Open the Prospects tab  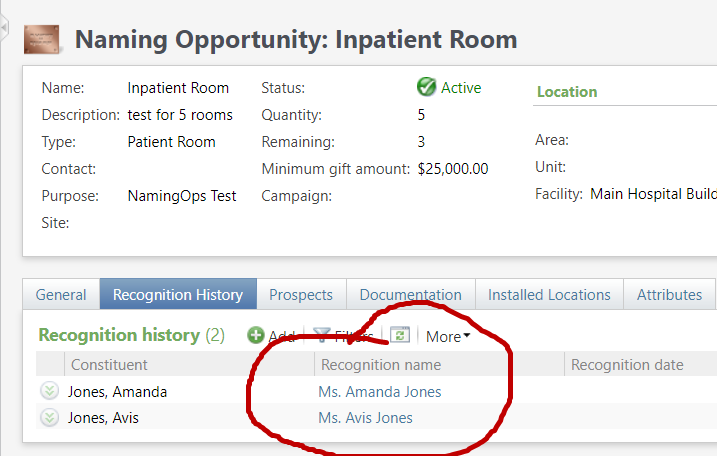tap(301, 295)
